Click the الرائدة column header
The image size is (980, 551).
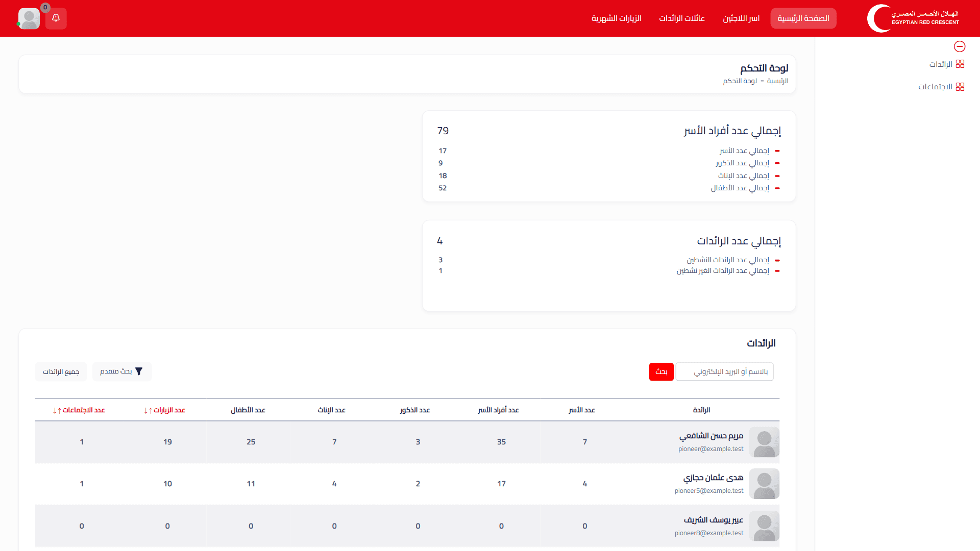click(702, 410)
